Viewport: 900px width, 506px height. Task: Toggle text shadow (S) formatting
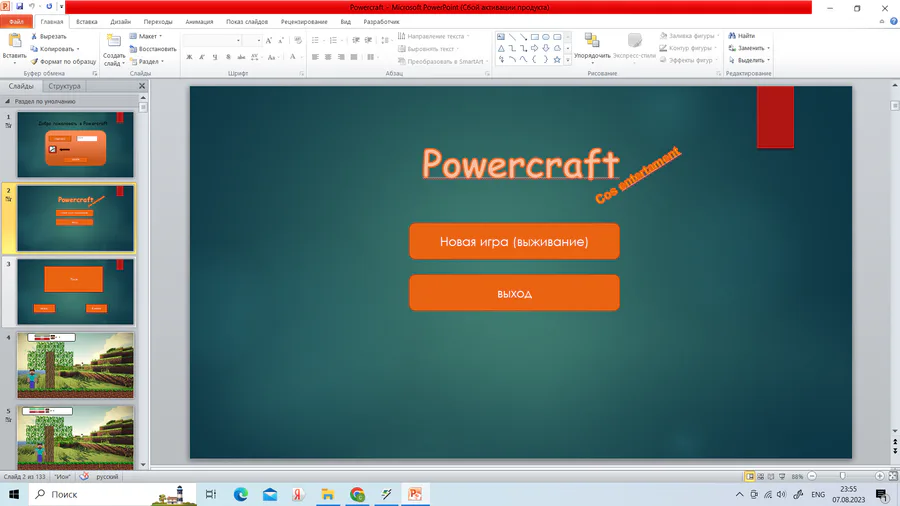click(x=228, y=57)
